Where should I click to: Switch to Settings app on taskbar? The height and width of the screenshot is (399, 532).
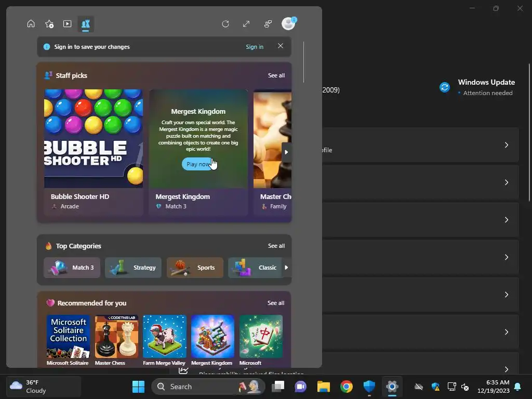[392, 387]
